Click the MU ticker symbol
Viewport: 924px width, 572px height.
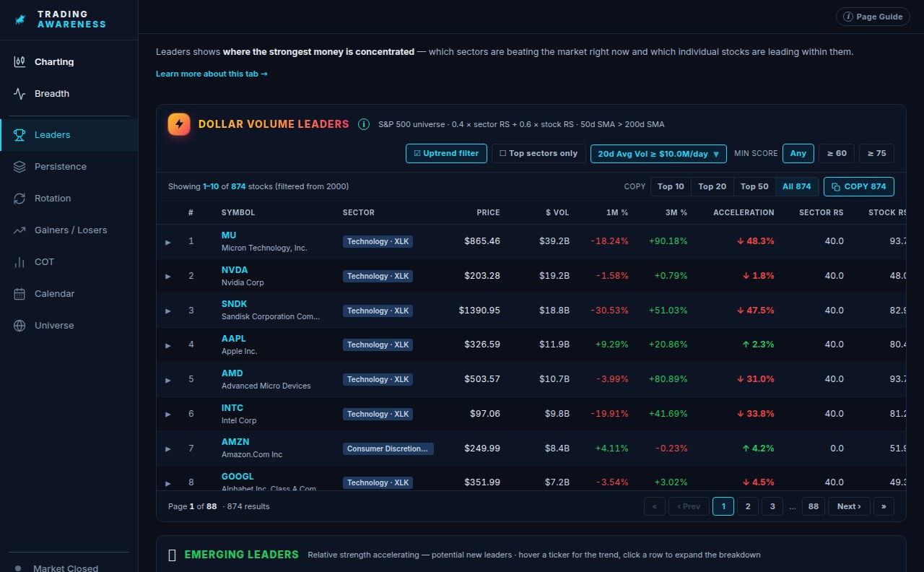[x=229, y=235]
